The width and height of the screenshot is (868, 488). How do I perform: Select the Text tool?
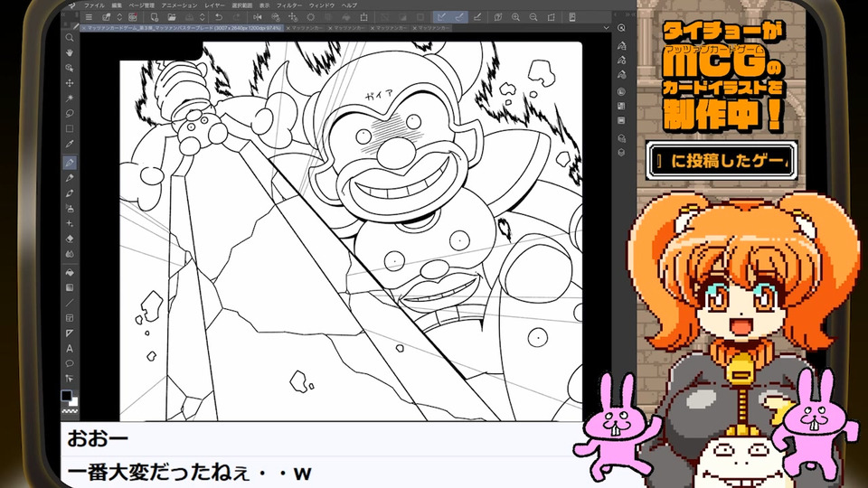70,349
